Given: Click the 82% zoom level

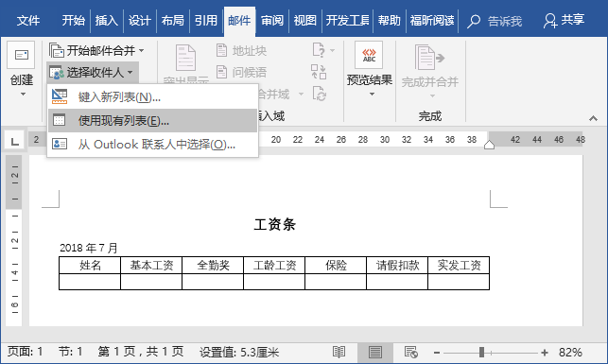Looking at the screenshot, I should [570, 353].
